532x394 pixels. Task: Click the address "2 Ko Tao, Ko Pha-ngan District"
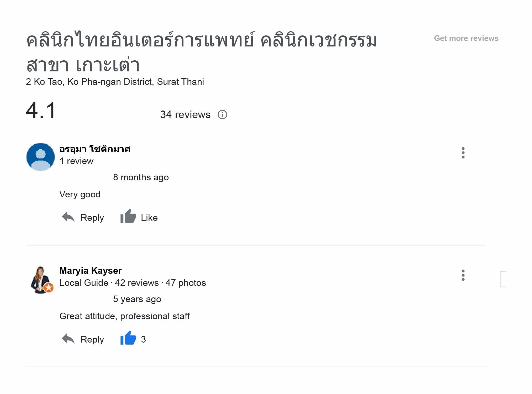click(x=115, y=82)
